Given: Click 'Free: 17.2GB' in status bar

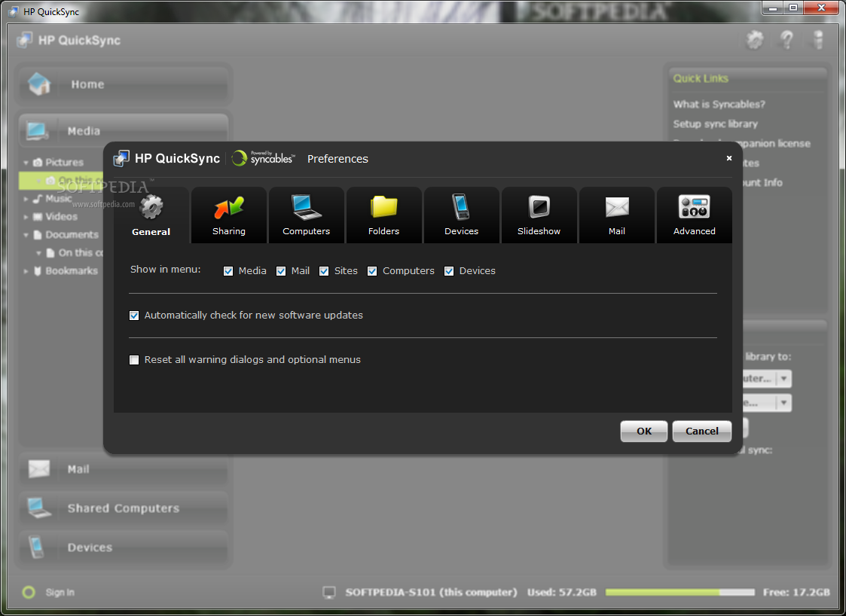Looking at the screenshot, I should [x=796, y=592].
